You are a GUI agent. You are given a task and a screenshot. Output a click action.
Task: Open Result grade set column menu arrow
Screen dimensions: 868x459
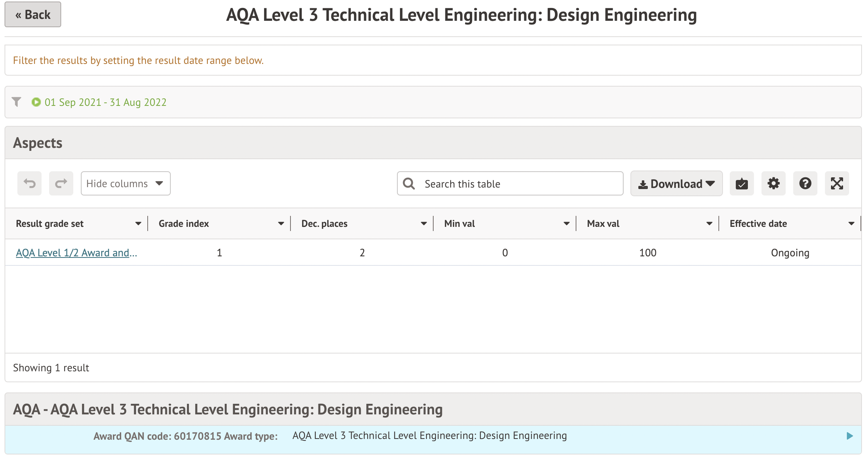point(138,224)
